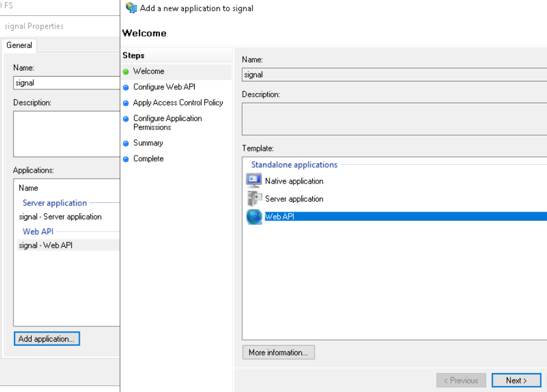Select signal - Web API list entry
Viewport: 547px width, 392px height.
coord(46,246)
